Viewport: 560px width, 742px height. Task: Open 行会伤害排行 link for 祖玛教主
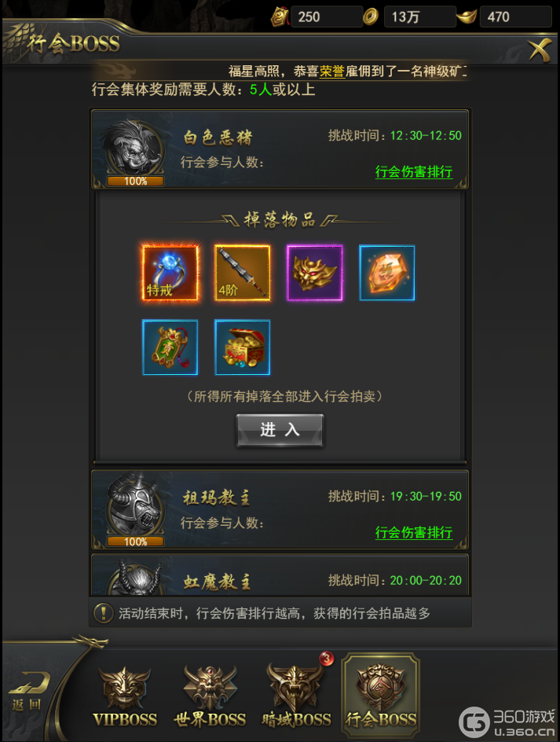tap(414, 532)
